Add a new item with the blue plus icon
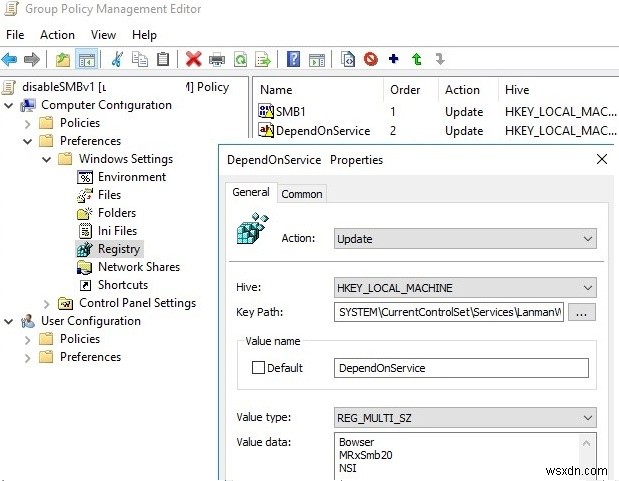This screenshot has height=481, width=619. pyautogui.click(x=394, y=59)
